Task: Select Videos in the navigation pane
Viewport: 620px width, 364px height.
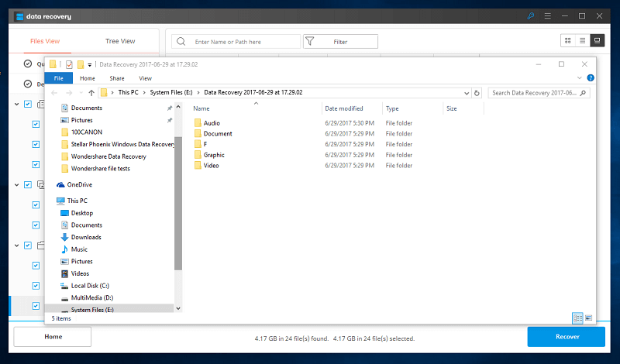Action: [x=80, y=273]
